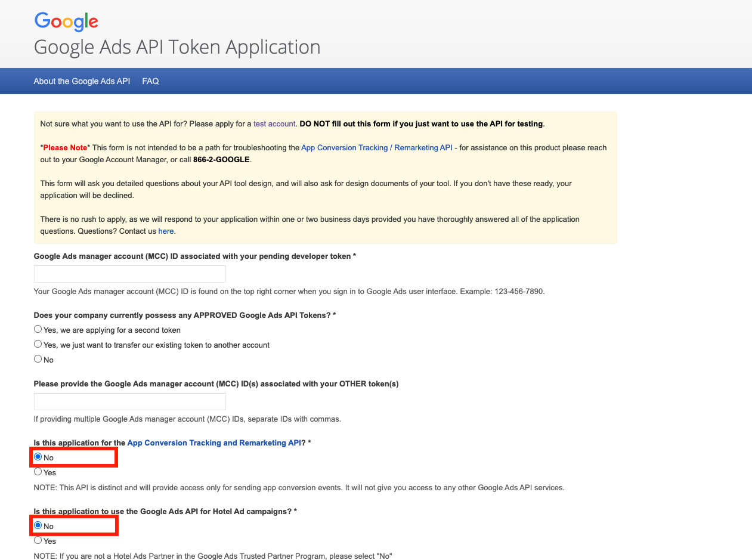752x560 pixels.
Task: Open the App Conversion Tracking / Remarketing API link
Action: [x=376, y=147]
